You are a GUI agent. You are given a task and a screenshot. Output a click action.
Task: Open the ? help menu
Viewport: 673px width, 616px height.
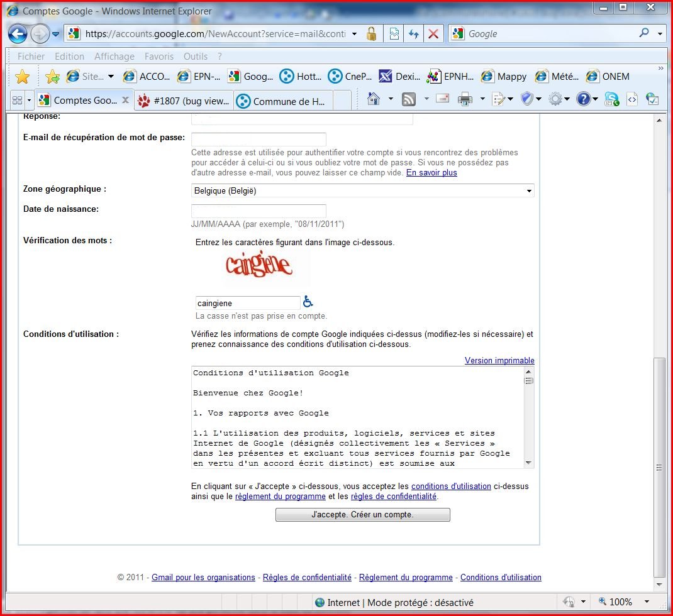tap(220, 57)
